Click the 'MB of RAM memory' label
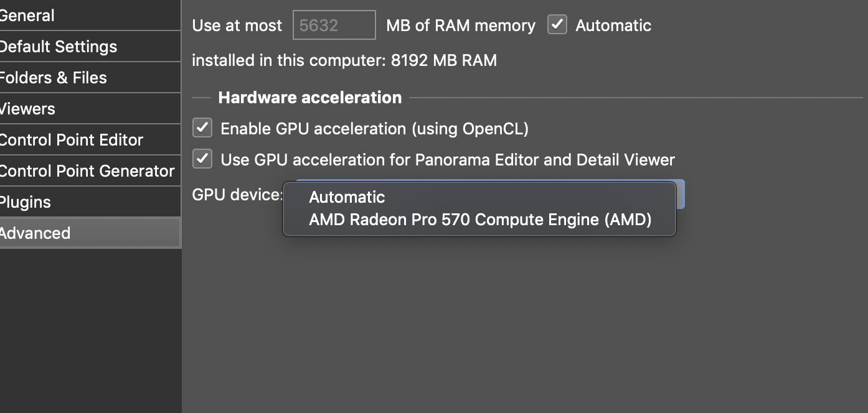This screenshot has height=413, width=868. 460,26
